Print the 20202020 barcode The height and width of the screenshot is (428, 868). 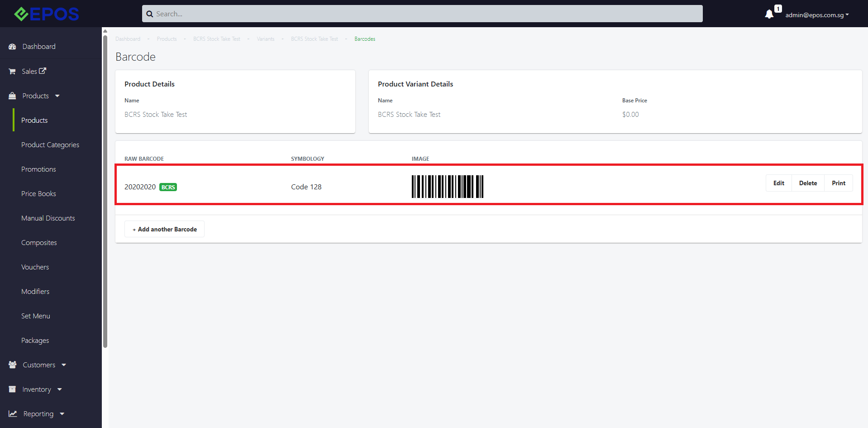839,183
